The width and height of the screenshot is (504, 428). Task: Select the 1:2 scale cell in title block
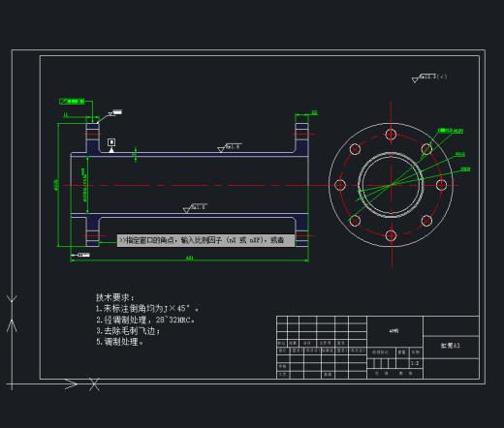pos(415,363)
